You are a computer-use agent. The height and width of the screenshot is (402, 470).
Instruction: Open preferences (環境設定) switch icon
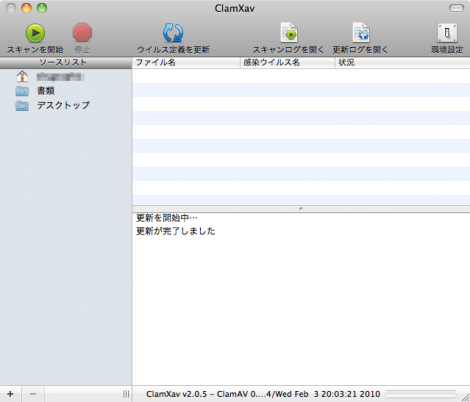point(447,33)
